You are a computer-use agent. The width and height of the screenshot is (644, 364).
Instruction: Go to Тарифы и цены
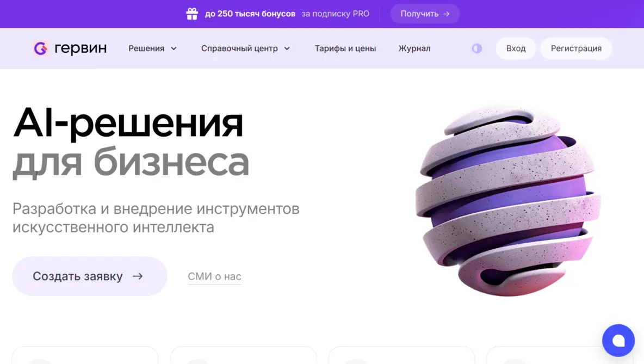345,48
